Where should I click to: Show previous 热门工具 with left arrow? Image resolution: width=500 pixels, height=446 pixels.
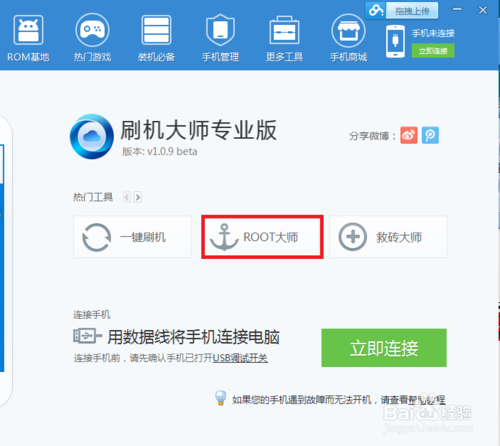[127, 197]
